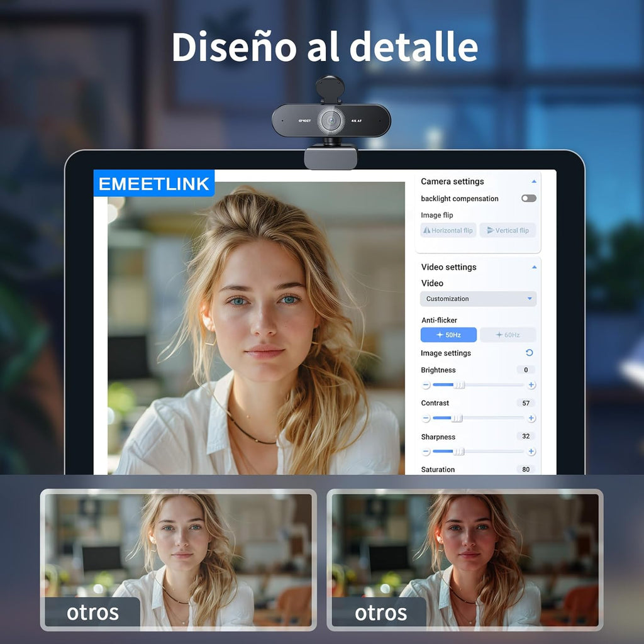This screenshot has width=644, height=644.
Task: Click the EMEETLINK logo label
Action: point(154,184)
